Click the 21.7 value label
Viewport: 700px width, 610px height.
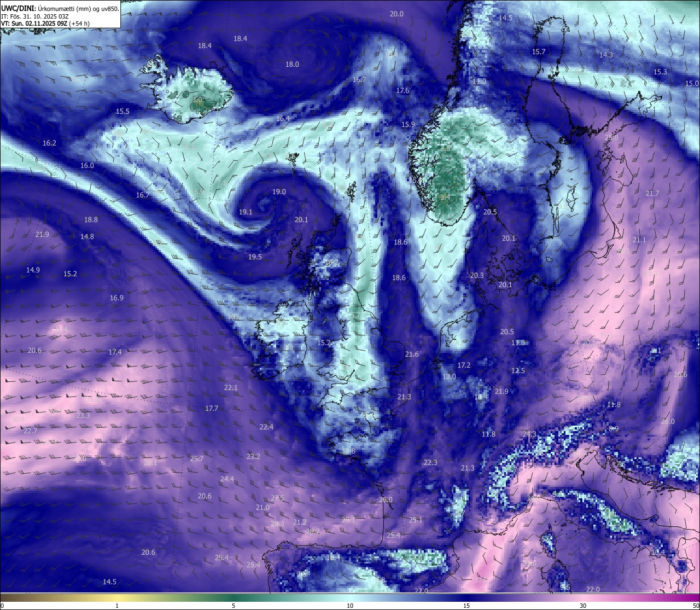pyautogui.click(x=652, y=193)
